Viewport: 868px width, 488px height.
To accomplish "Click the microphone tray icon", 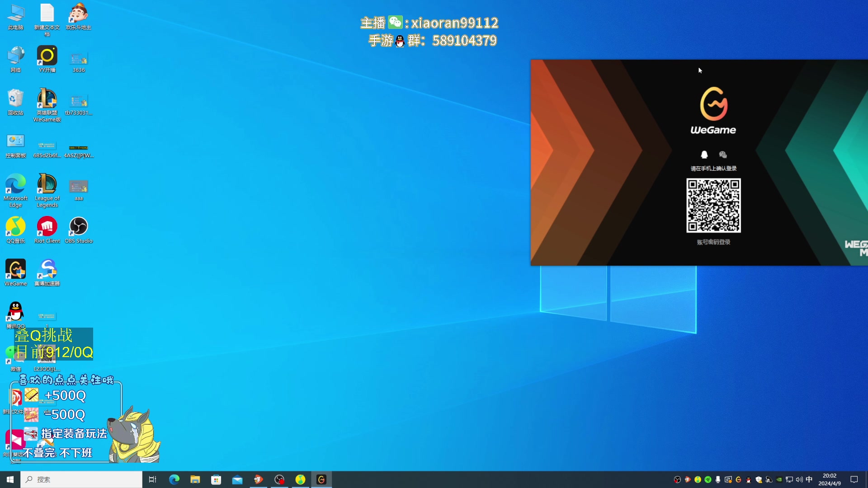I will tap(718, 479).
